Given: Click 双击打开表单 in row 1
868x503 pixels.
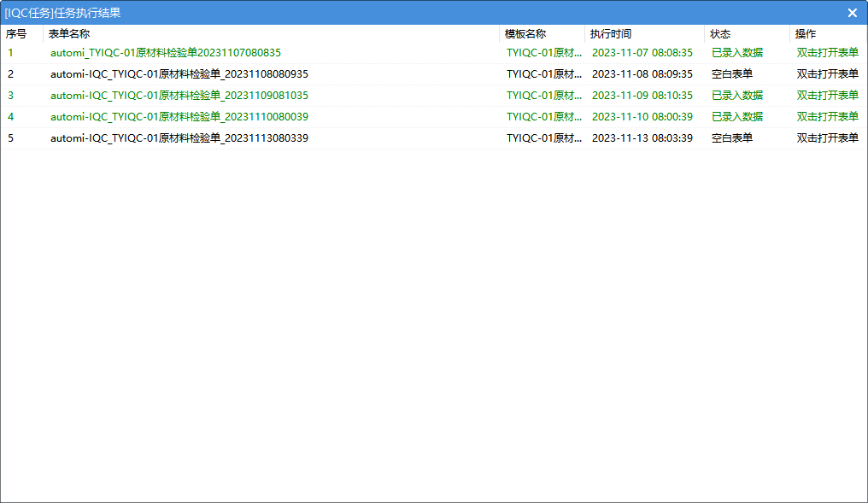Looking at the screenshot, I should (x=827, y=53).
